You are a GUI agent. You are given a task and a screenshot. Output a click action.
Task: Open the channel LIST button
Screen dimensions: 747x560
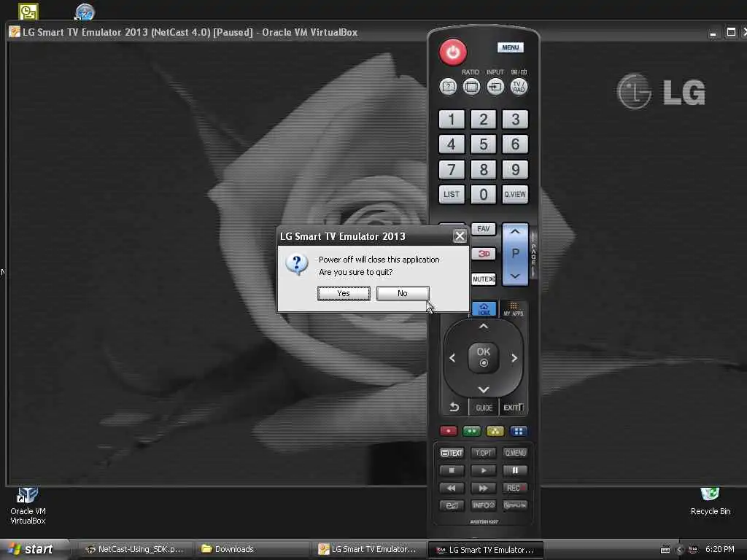(451, 194)
